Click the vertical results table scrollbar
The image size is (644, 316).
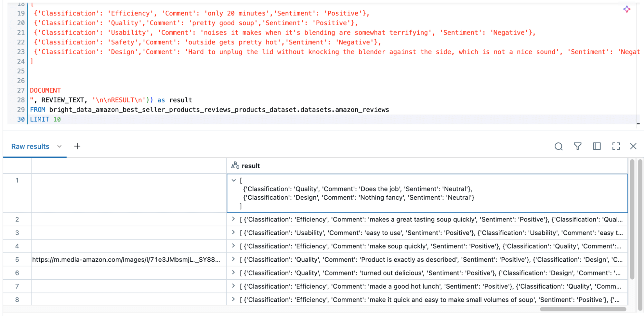[x=632, y=219]
